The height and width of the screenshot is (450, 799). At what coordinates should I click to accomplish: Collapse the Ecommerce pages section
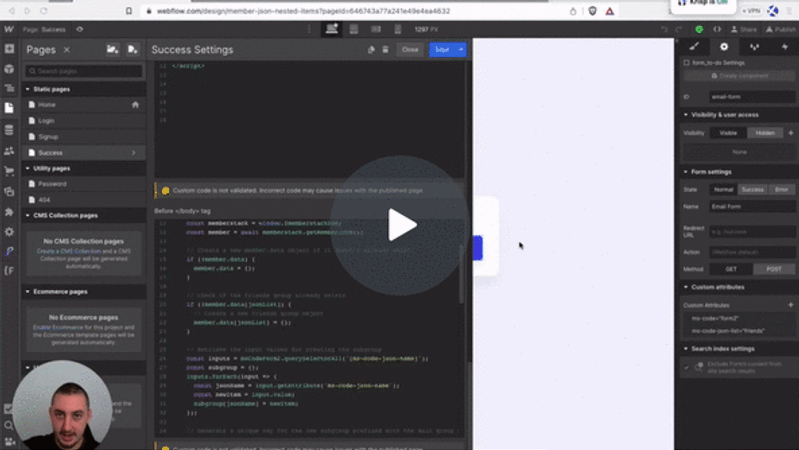tap(28, 292)
